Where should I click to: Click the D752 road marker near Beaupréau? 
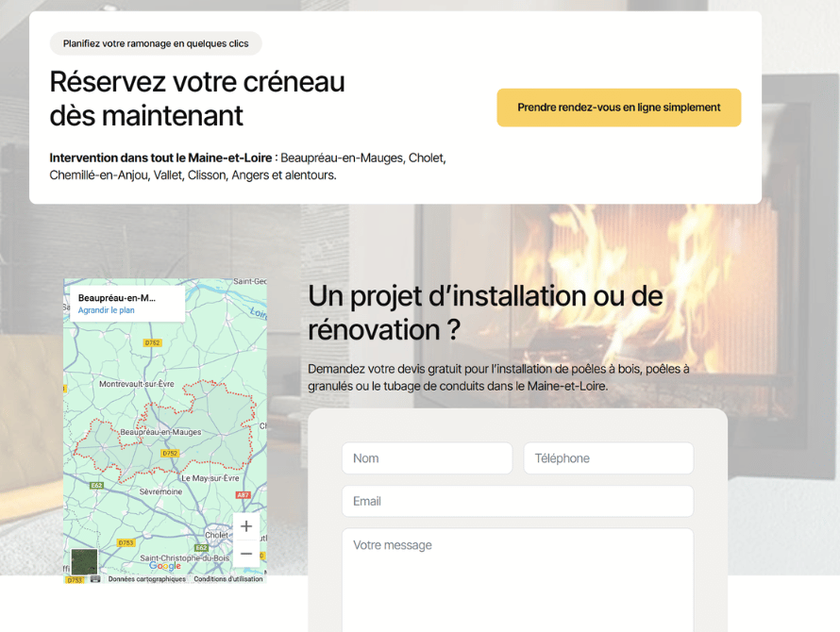click(170, 453)
